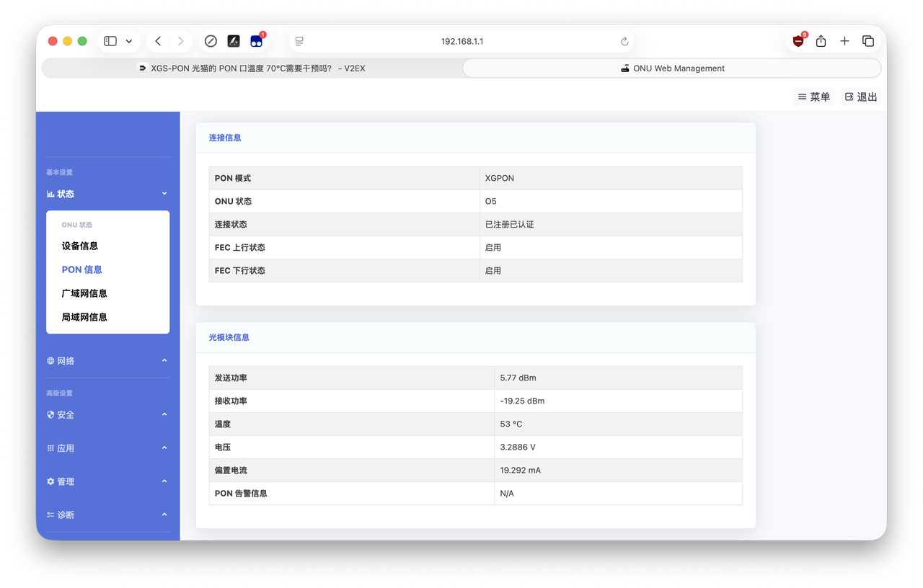Click the reload page icon in address bar
Image resolution: width=923 pixels, height=588 pixels.
tap(624, 42)
